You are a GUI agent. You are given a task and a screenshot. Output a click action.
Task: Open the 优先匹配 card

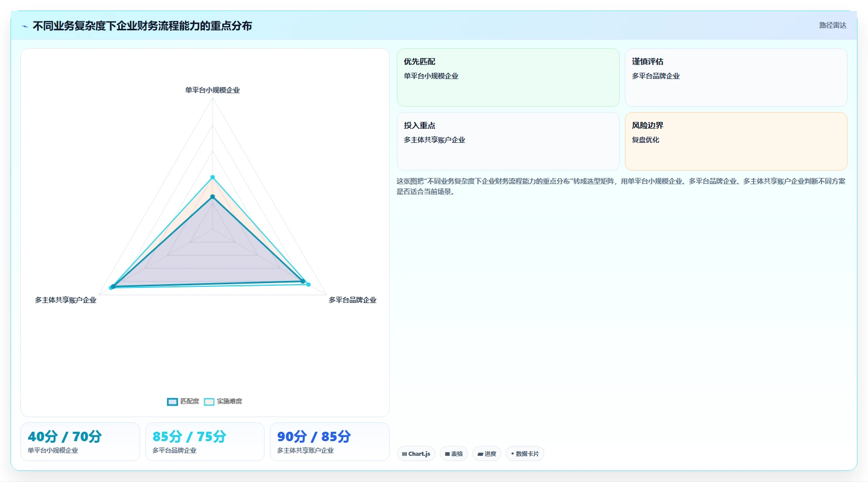coord(508,77)
